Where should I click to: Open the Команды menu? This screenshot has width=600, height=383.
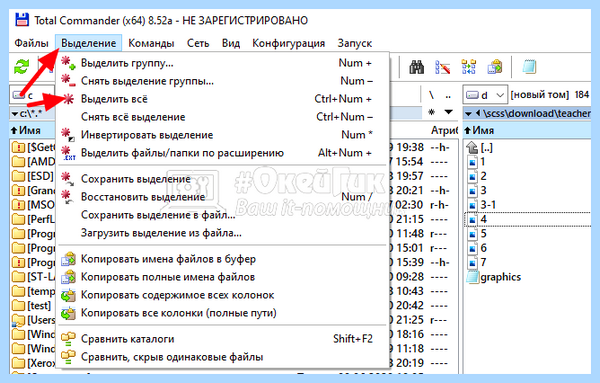(151, 43)
